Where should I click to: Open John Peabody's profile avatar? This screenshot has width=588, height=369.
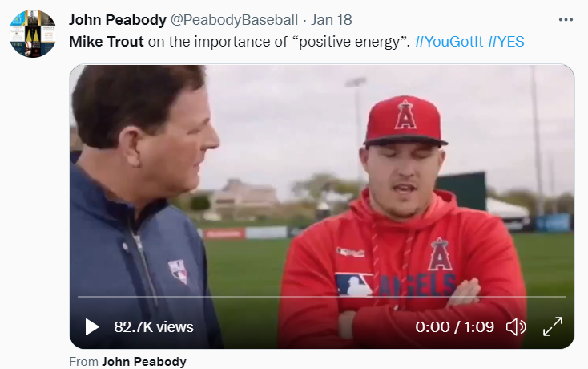[33, 34]
